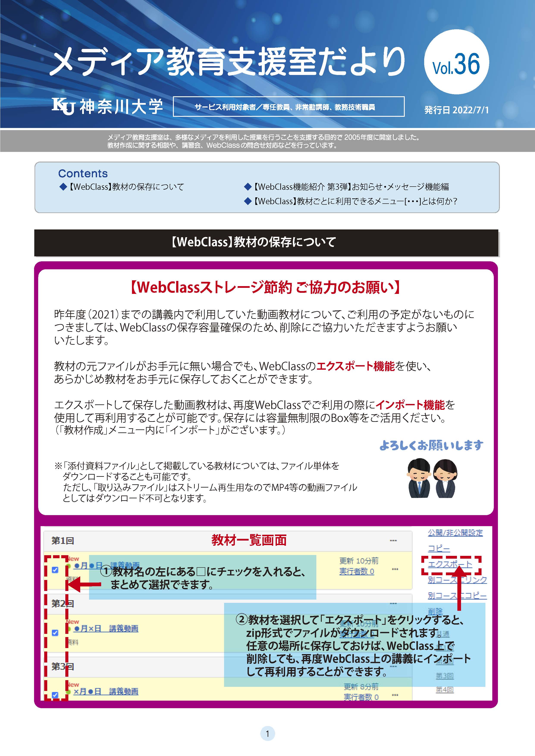
Task: Jump to 第4回 in side list
Action: click(x=445, y=690)
